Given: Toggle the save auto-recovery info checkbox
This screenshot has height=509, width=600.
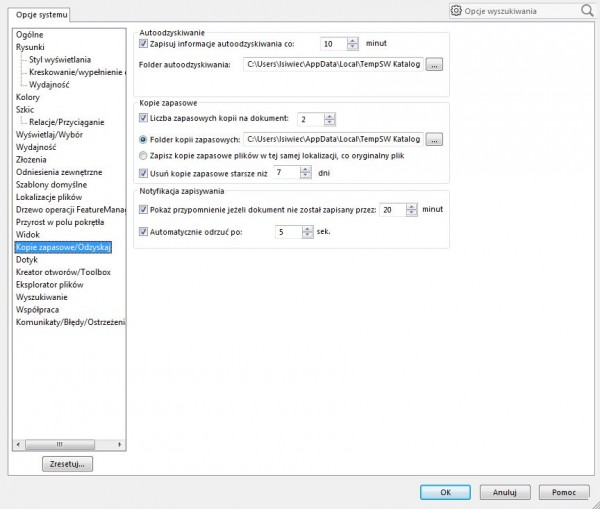Looking at the screenshot, I should coord(143,43).
